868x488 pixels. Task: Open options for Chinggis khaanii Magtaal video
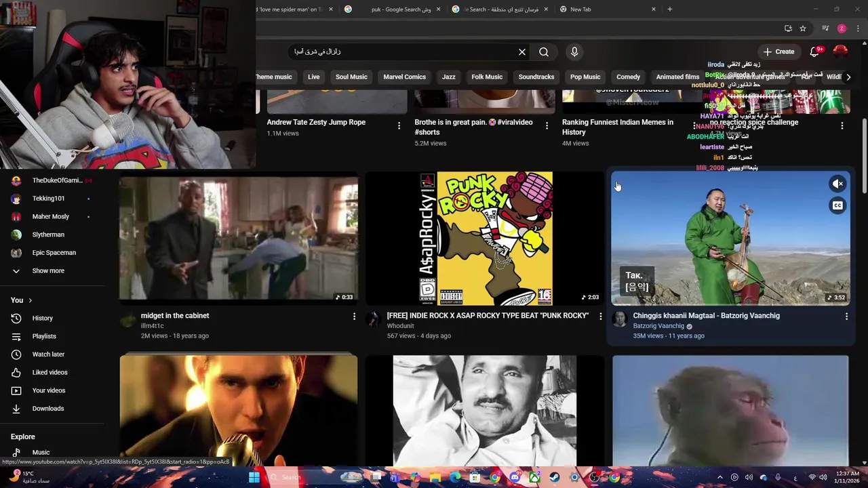[x=846, y=317]
